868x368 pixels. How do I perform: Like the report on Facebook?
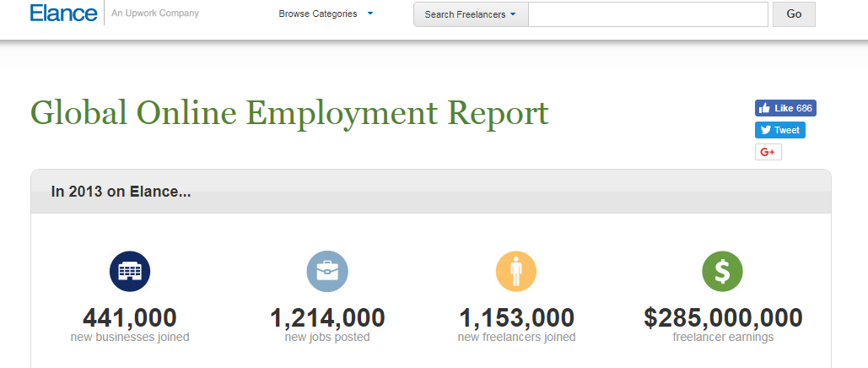coord(785,108)
